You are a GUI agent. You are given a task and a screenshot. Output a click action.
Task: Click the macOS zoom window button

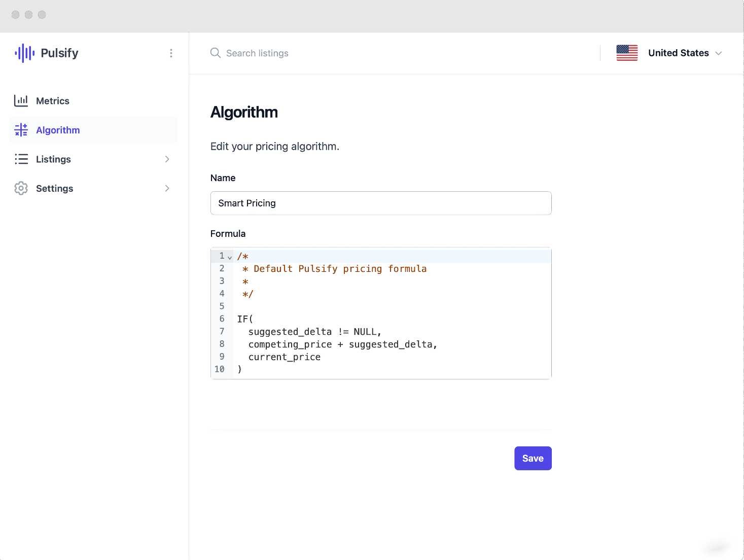click(42, 15)
